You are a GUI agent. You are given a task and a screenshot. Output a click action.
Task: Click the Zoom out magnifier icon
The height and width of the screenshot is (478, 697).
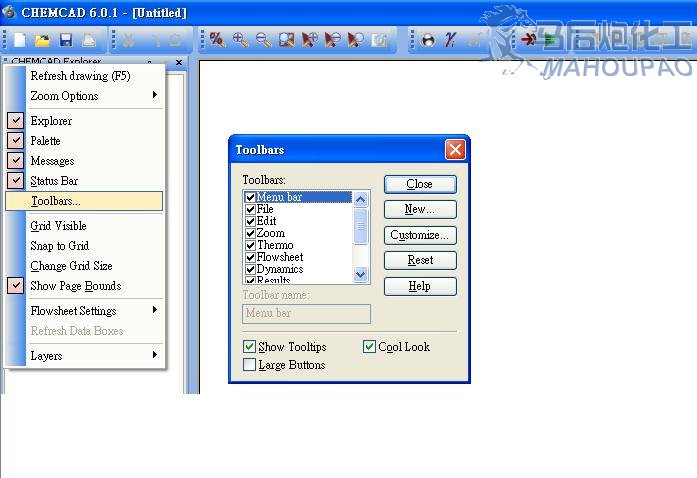[x=263, y=40]
